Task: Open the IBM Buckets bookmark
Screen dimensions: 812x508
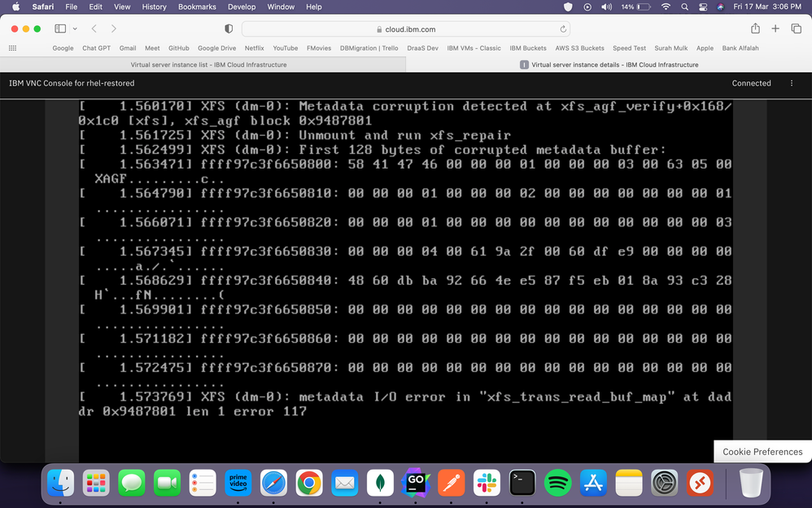Action: 528,48
